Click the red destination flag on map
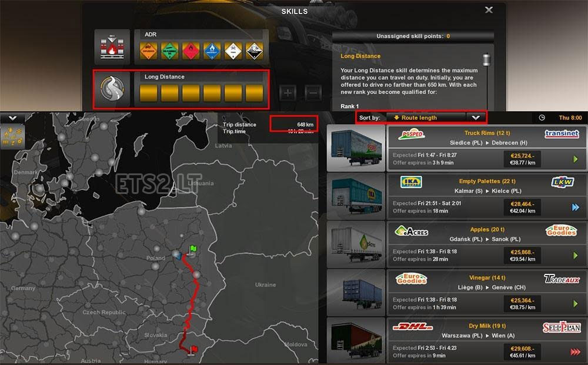 pyautogui.click(x=193, y=350)
